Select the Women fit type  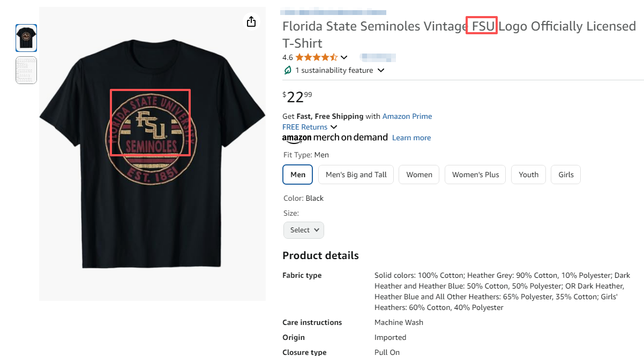click(419, 175)
